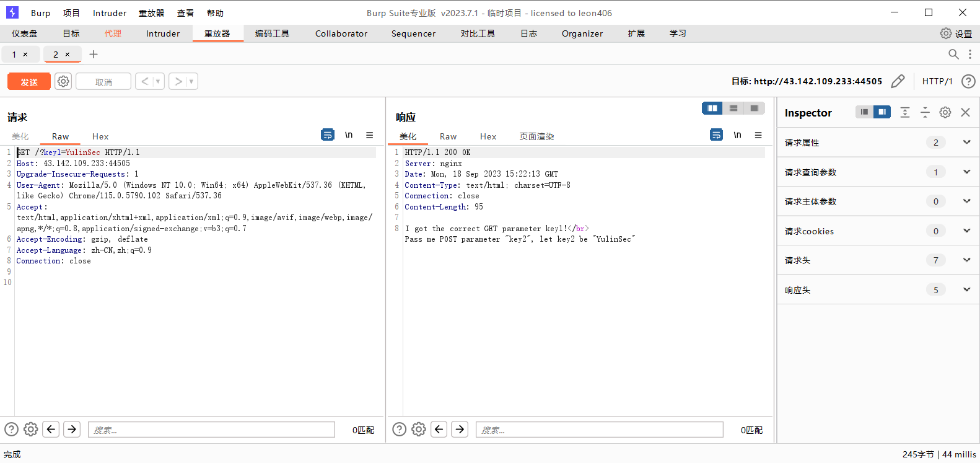Switch to the Collaborator tab
Screen dimensions: 980x463
click(341, 33)
